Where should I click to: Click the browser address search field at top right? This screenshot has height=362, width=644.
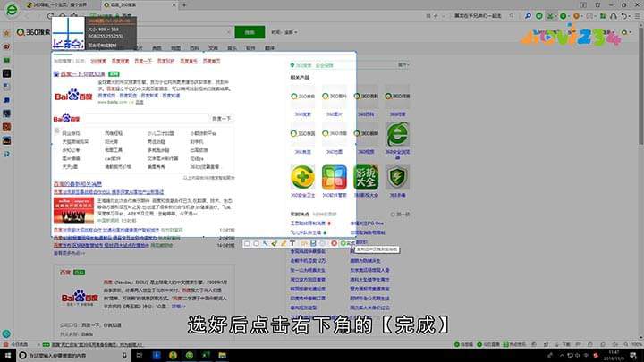[x=479, y=16]
